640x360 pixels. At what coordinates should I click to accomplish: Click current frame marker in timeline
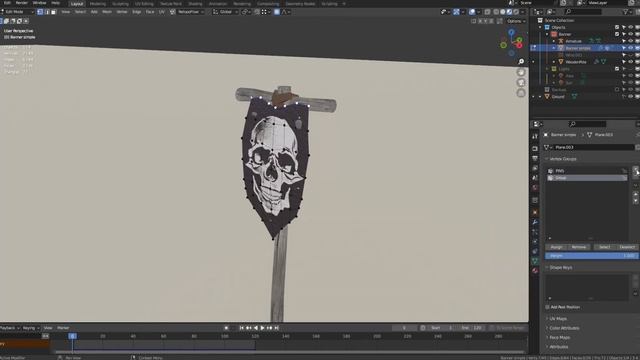coord(72,336)
